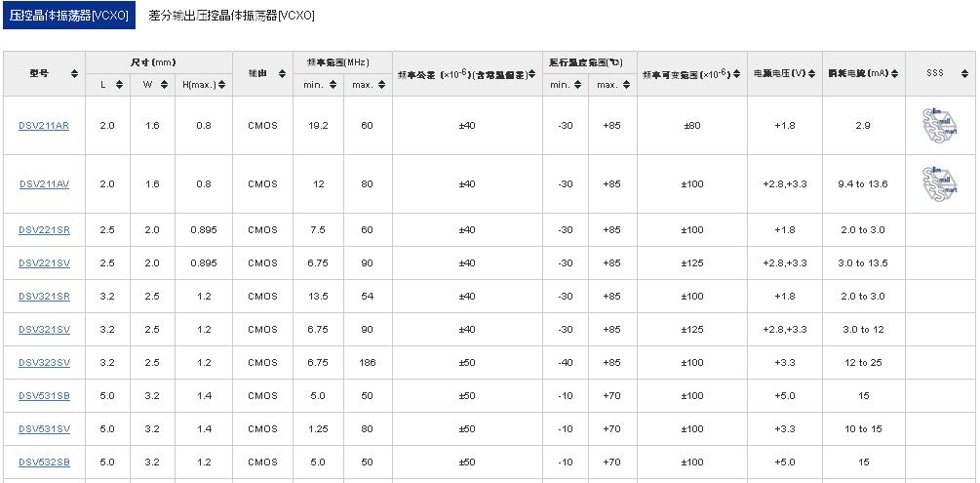The width and height of the screenshot is (980, 483).
Task: Sort by 消耗电流(mA) current consumption column
Action: 895,74
